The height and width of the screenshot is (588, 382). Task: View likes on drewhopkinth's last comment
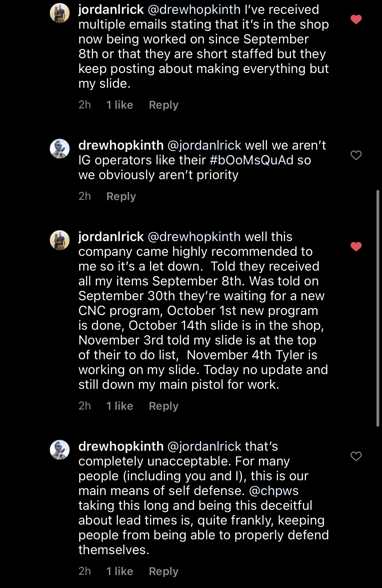119,571
